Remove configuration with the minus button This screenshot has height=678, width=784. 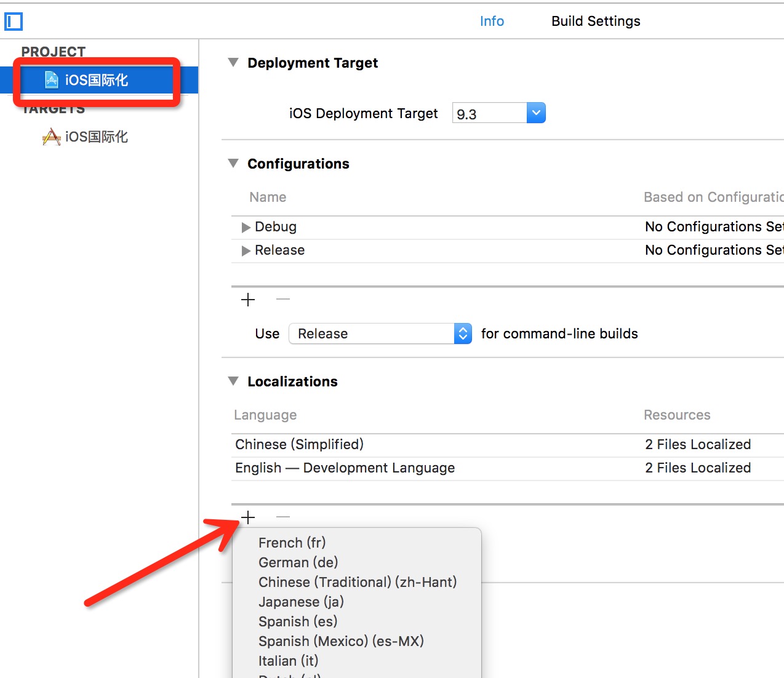coord(283,300)
